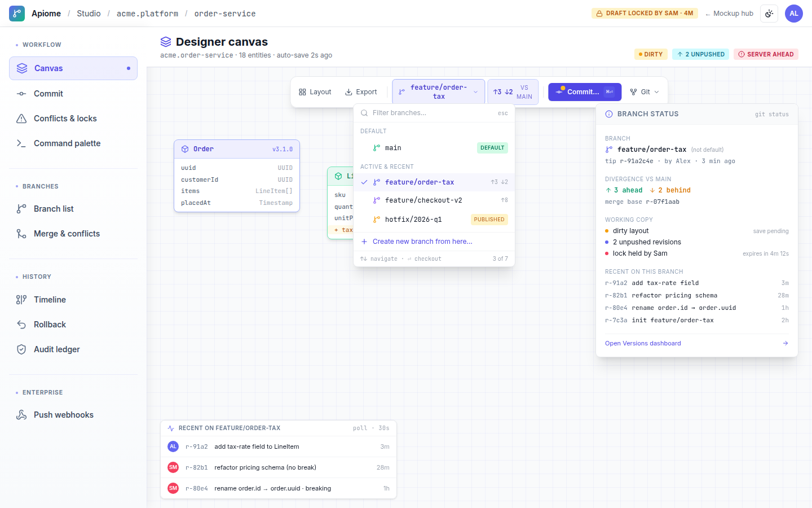The width and height of the screenshot is (812, 508).
Task: Click revision r-91a2 in Branch Status panel
Action: pyautogui.click(x=697, y=283)
